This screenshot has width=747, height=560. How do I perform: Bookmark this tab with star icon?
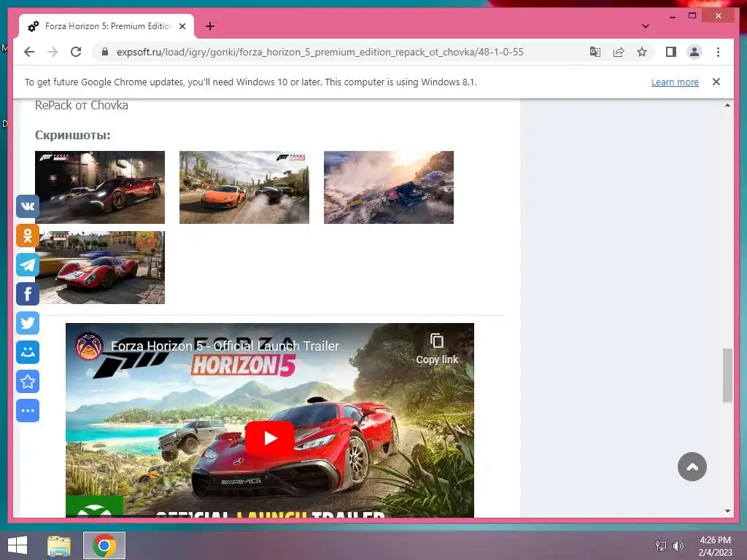click(642, 52)
